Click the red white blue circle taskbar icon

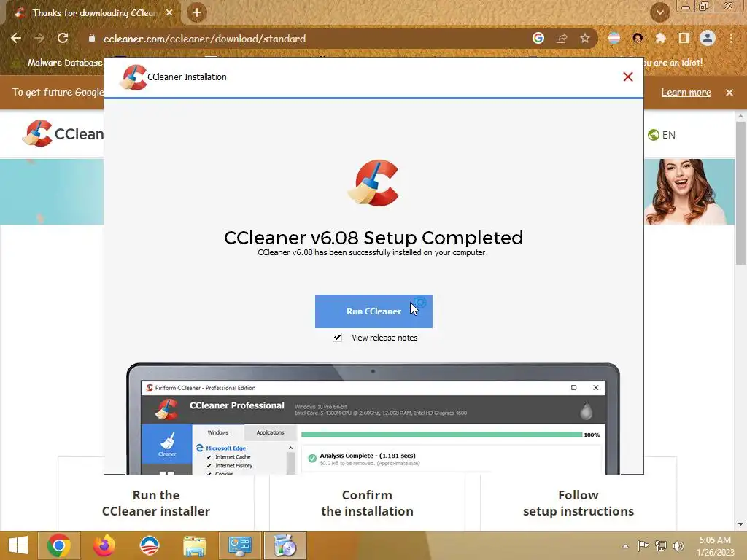149,545
